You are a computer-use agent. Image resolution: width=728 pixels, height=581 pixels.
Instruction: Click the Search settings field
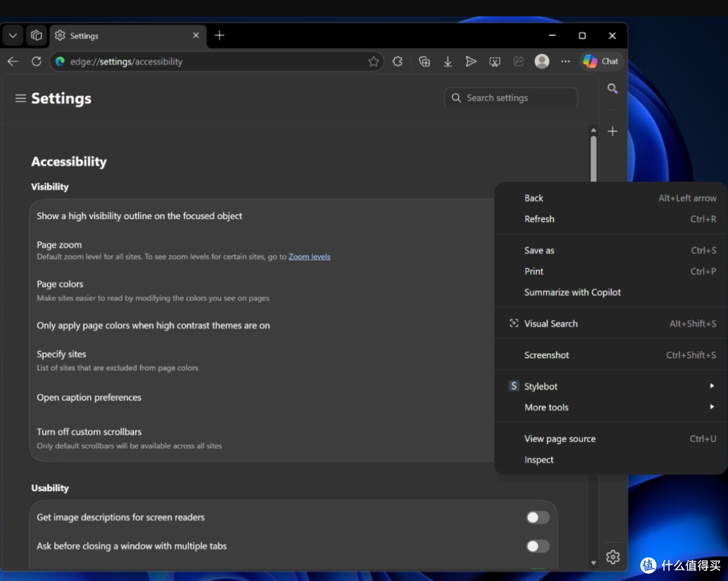(511, 98)
